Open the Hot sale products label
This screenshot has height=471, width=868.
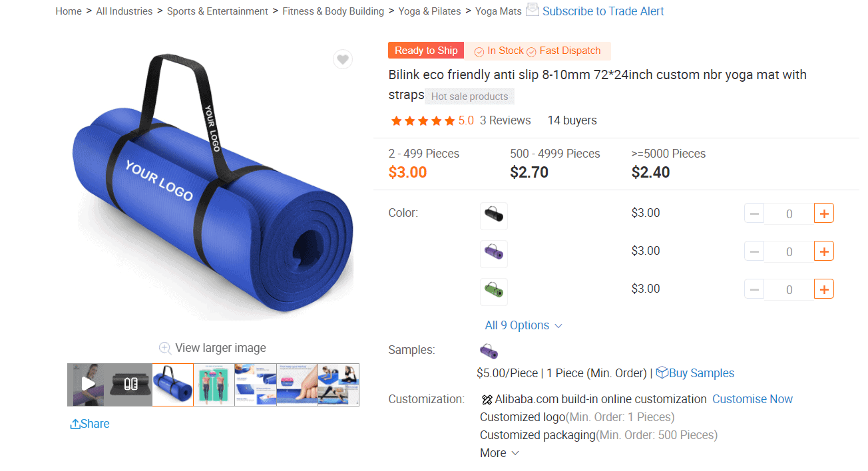click(x=469, y=96)
